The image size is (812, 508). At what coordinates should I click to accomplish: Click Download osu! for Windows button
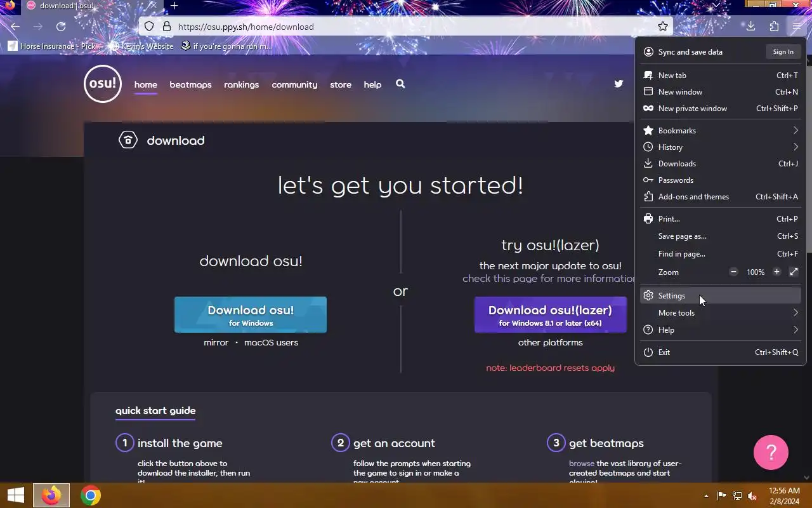(251, 314)
